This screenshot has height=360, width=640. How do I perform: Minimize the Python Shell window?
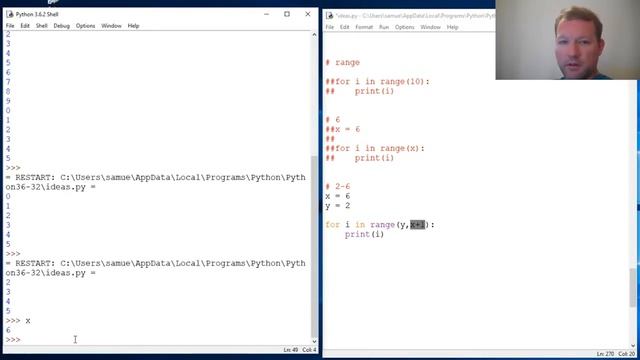pos(267,14)
